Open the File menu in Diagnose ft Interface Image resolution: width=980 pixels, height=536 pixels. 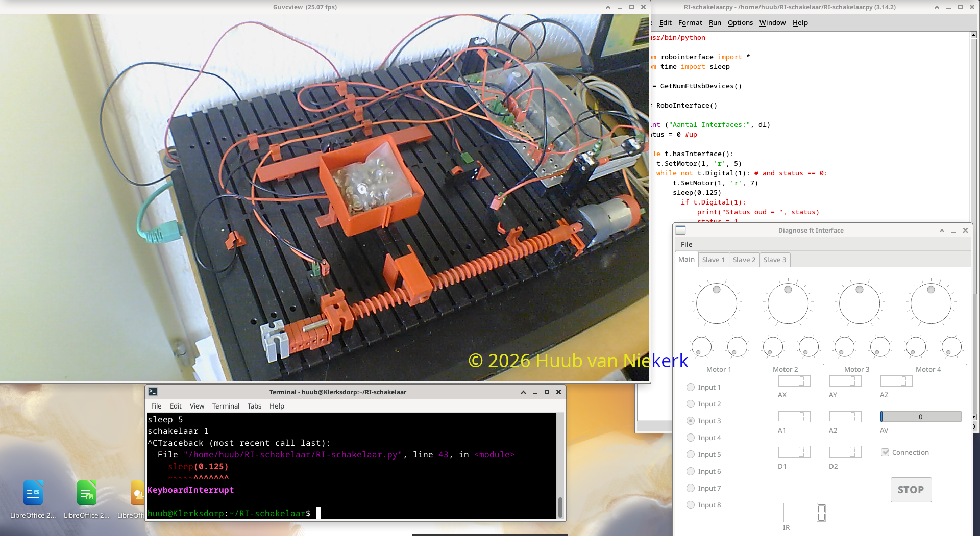click(687, 244)
